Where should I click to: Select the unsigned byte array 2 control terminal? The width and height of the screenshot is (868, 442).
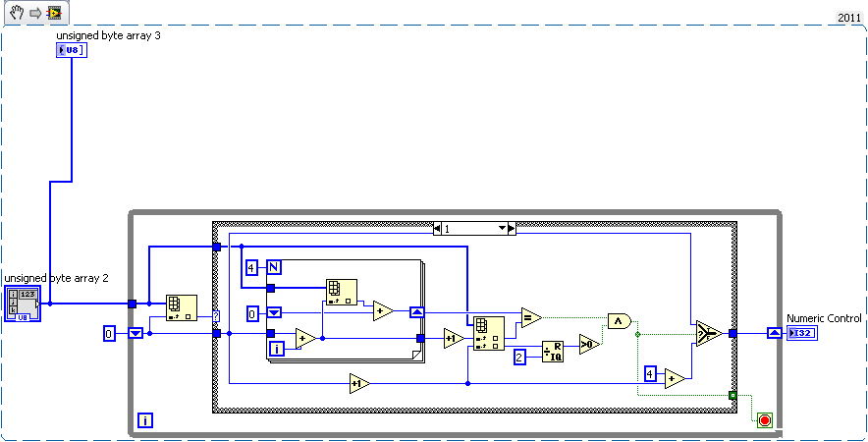click(23, 304)
